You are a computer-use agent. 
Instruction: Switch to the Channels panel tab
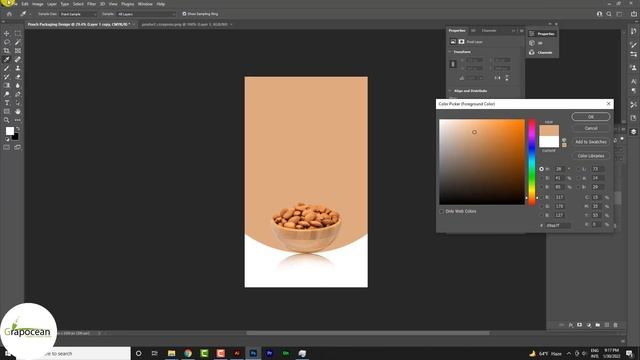click(x=489, y=31)
